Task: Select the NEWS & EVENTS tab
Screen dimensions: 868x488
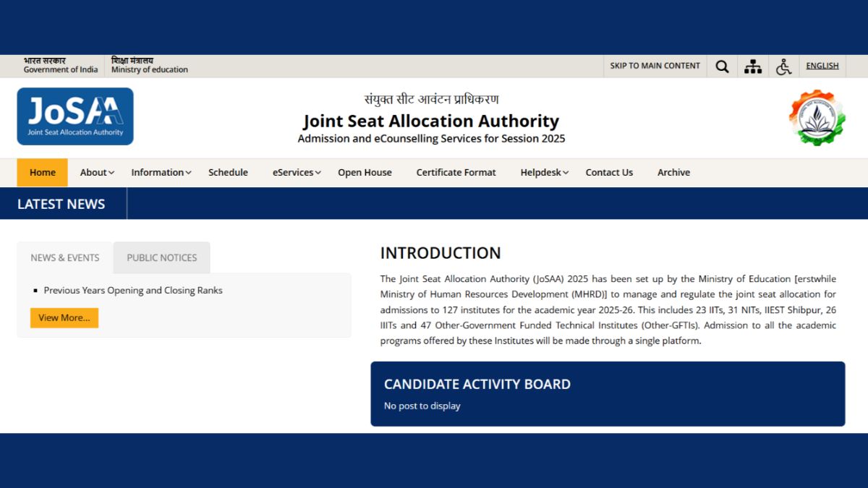Action: [64, 257]
